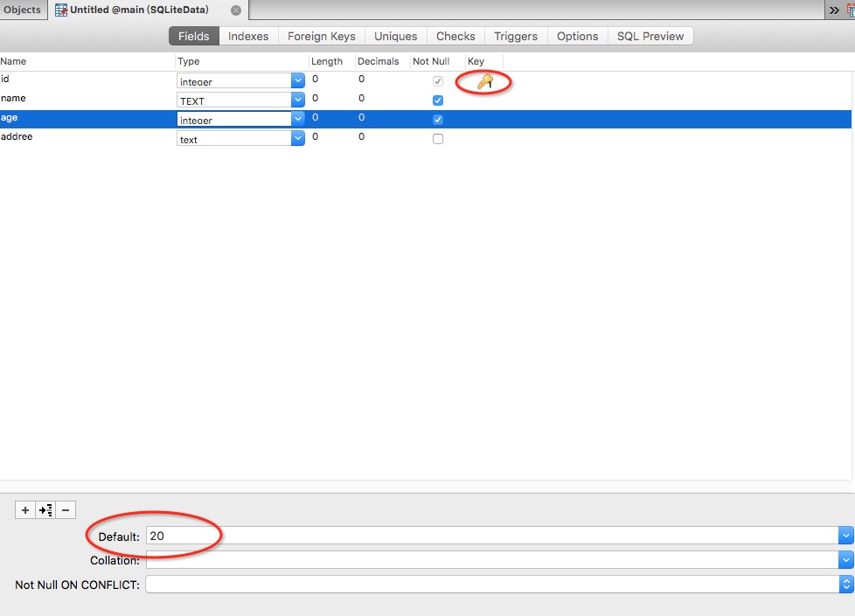Enable Not Null checkbox for addree
The image size is (855, 616).
click(x=438, y=139)
